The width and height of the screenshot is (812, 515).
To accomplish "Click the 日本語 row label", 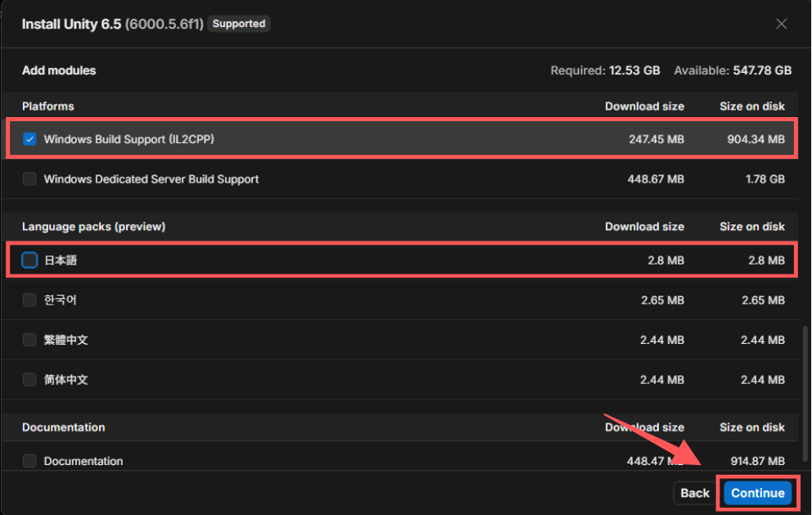I will pos(61,260).
